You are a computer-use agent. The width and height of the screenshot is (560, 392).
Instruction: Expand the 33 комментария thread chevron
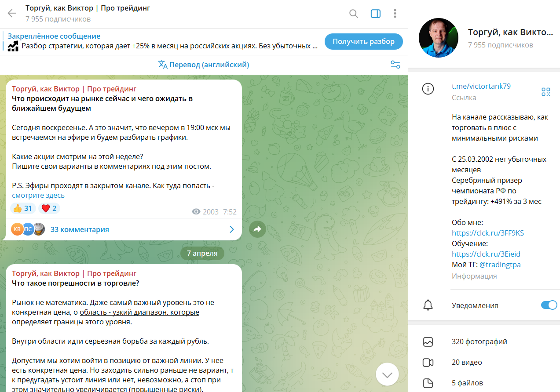232,229
